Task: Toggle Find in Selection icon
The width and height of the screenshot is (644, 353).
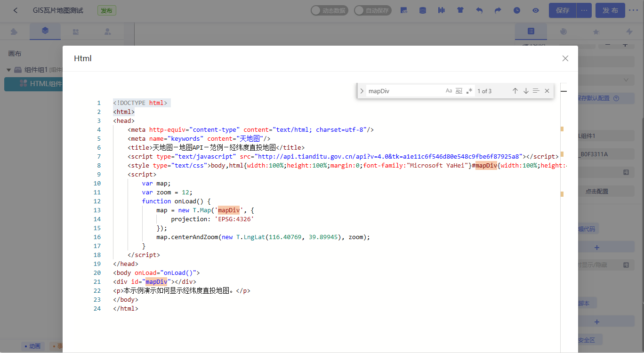Action: click(x=536, y=91)
